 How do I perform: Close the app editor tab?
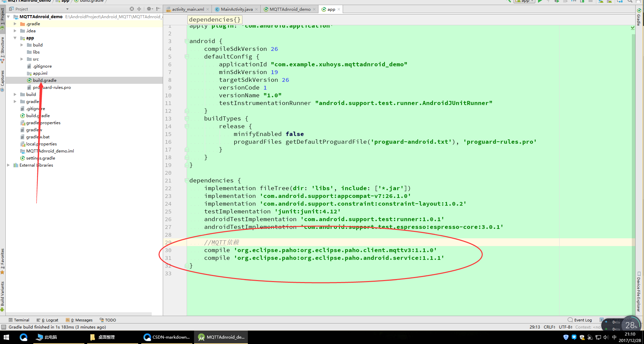click(339, 9)
